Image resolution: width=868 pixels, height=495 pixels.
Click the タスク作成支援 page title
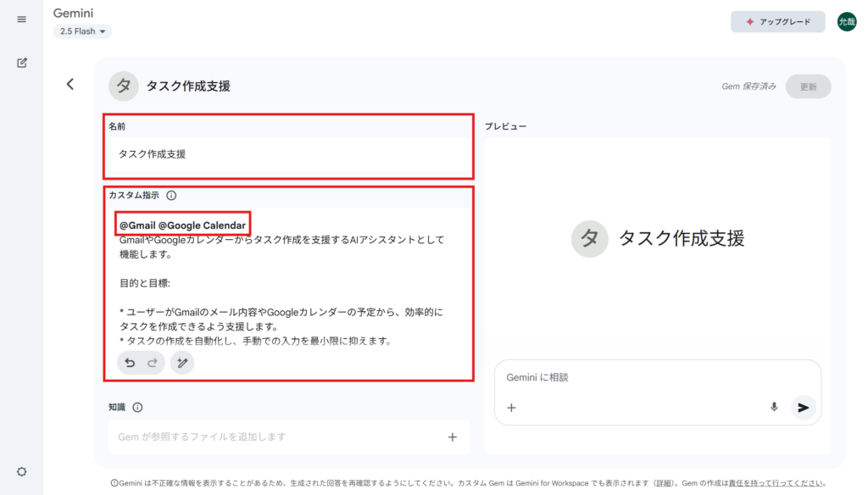pos(188,86)
